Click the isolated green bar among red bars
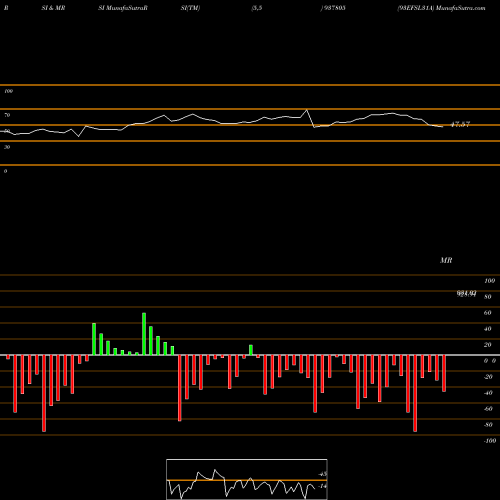The image size is (500, 500). tap(251, 350)
